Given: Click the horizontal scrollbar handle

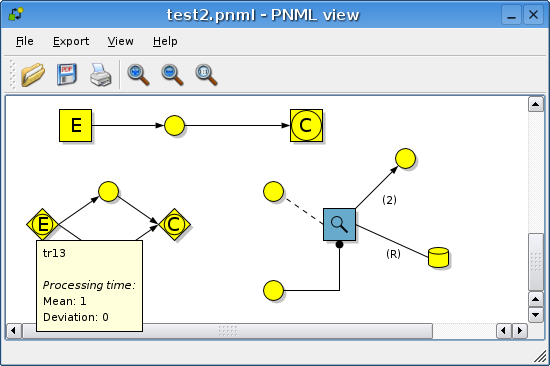Looking at the screenshot, I should pos(227,331).
